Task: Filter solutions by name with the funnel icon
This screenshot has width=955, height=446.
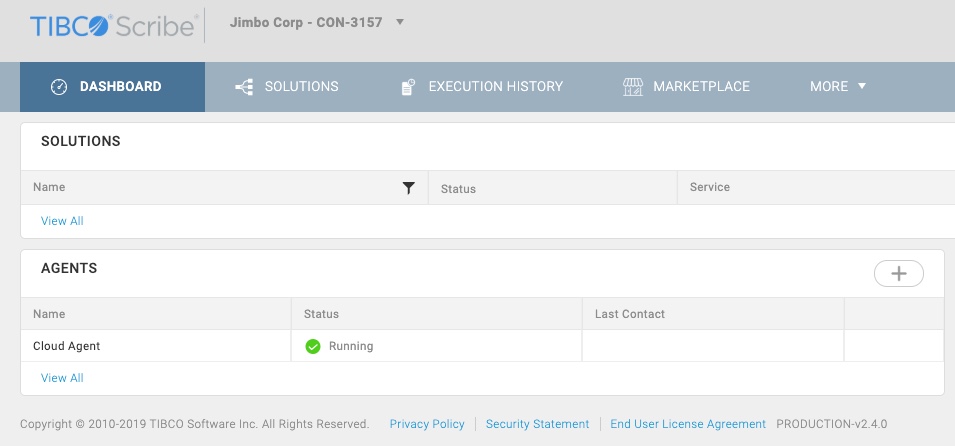Action: (409, 188)
